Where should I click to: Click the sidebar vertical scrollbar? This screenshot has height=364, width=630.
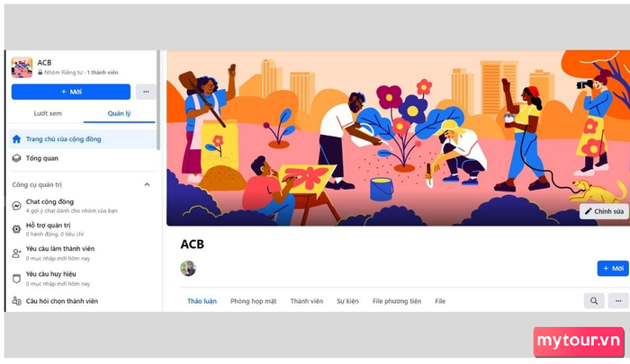[x=158, y=101]
